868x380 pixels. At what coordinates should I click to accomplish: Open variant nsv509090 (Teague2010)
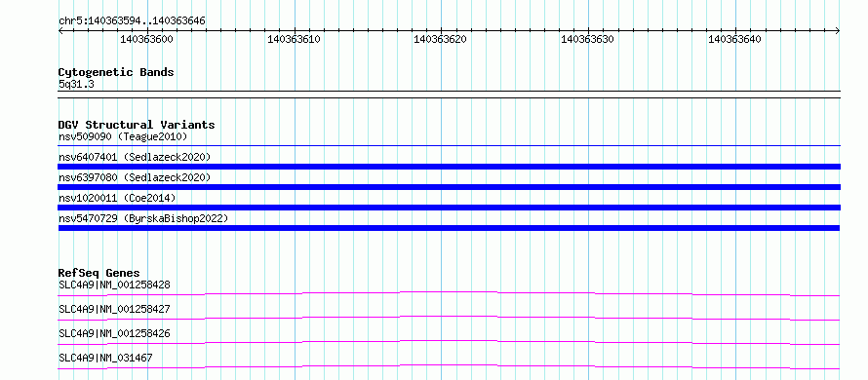pos(123,136)
